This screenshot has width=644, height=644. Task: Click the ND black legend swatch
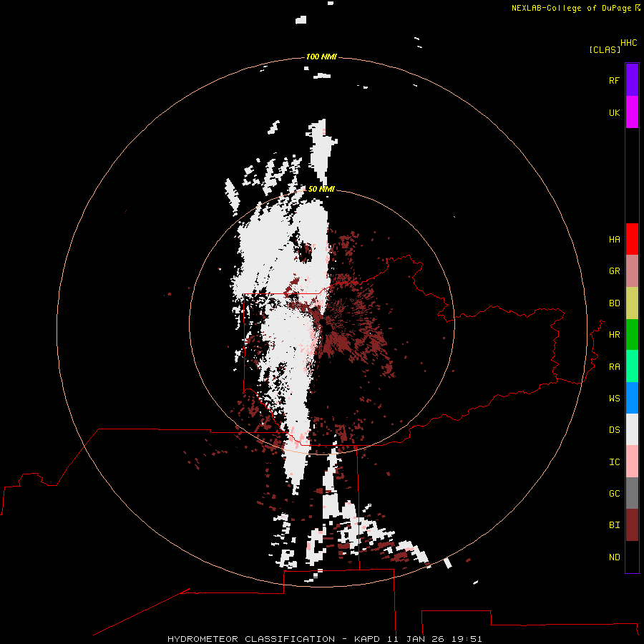(x=632, y=557)
